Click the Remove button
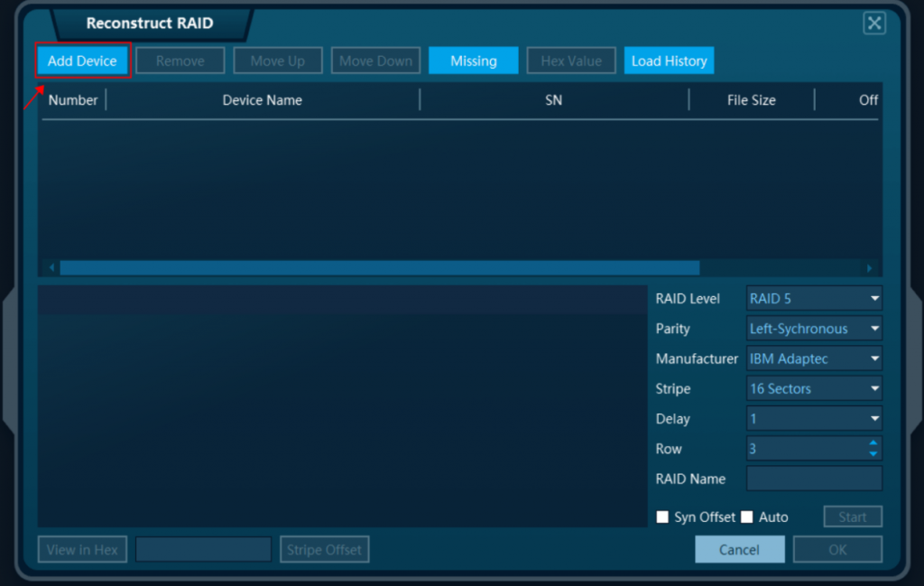Image resolution: width=924 pixels, height=586 pixels. tap(180, 60)
